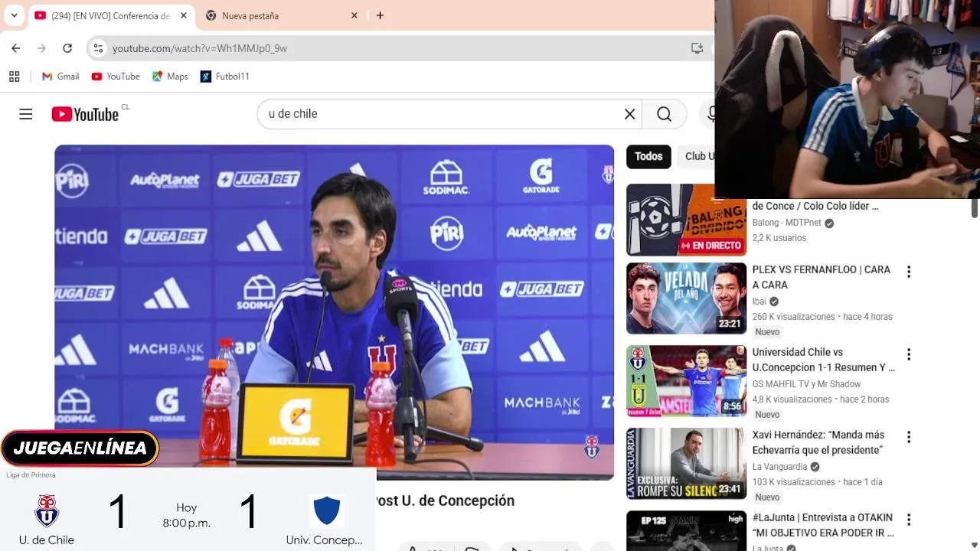Click the video title Post U. de Concepción
Viewport: 980px width, 551px height.
coord(445,500)
